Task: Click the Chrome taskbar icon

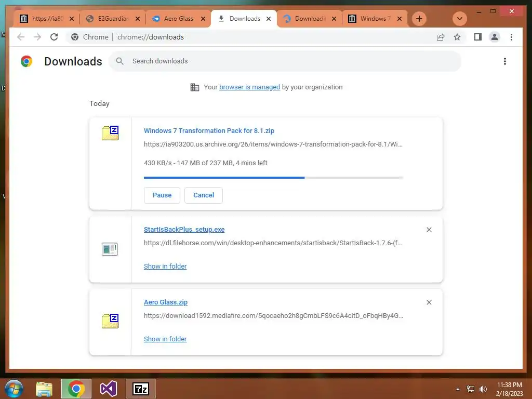Action: click(76, 389)
